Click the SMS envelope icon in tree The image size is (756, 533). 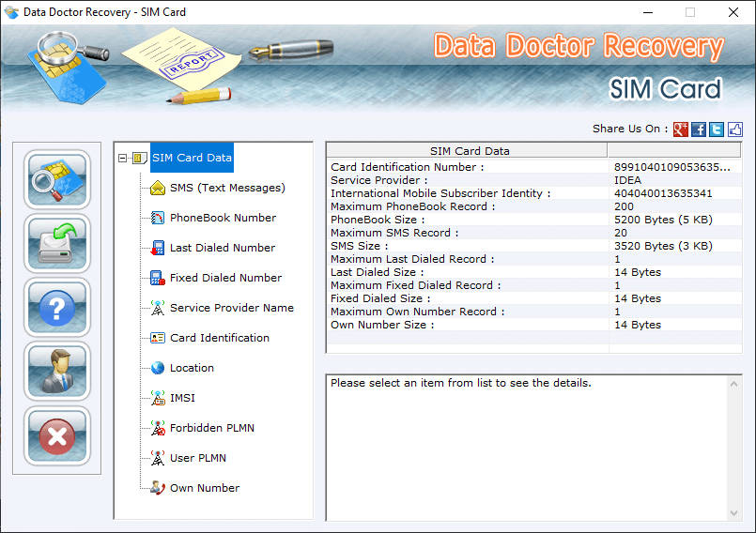click(x=158, y=188)
